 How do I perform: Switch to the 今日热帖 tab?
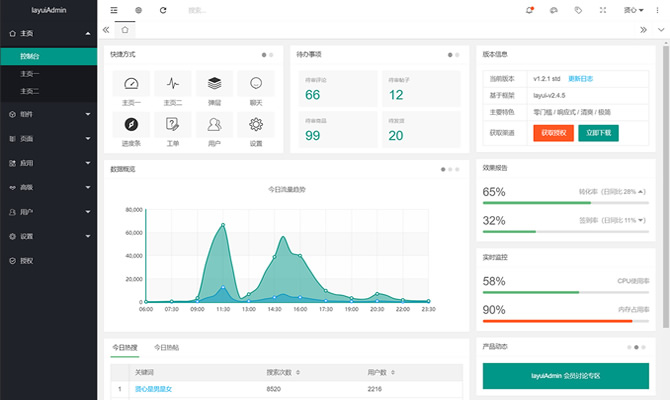click(x=167, y=347)
